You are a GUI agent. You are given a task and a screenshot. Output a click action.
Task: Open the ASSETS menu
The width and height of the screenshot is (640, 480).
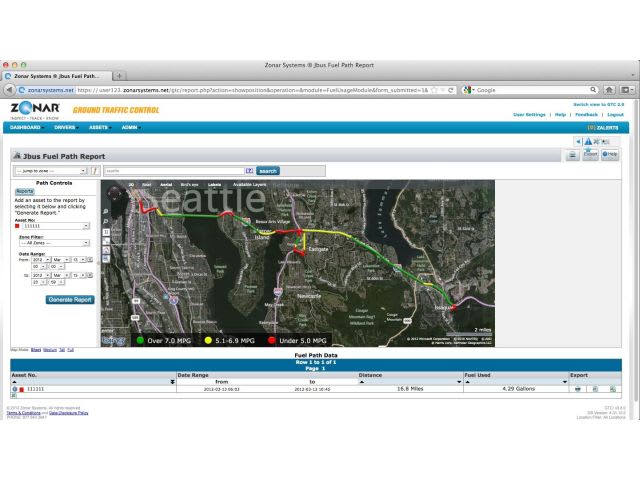(100, 127)
